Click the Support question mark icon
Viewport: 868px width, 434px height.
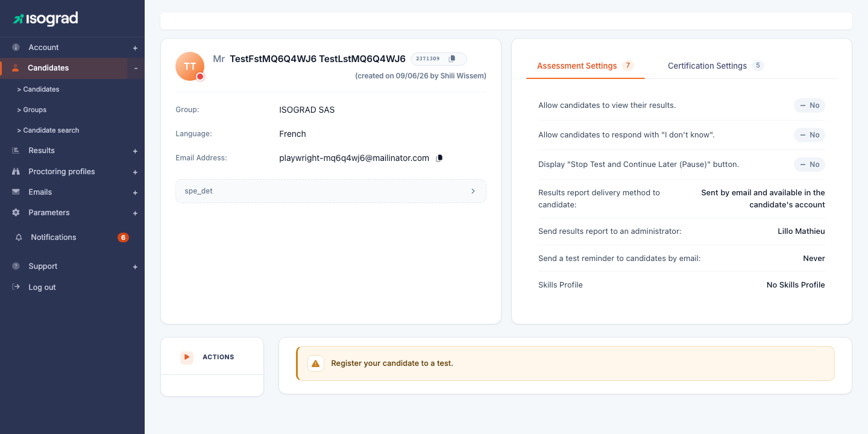[16, 266]
